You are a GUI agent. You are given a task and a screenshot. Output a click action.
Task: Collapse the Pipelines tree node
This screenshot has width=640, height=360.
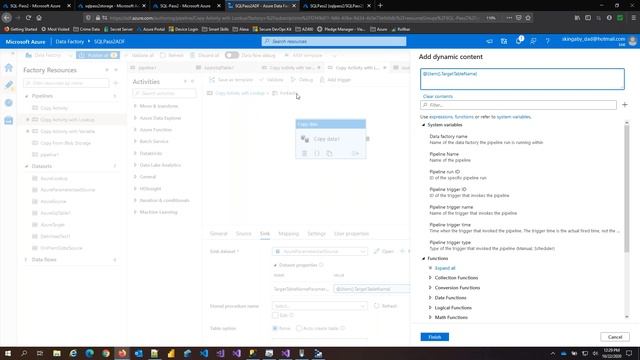pyautogui.click(x=27, y=96)
